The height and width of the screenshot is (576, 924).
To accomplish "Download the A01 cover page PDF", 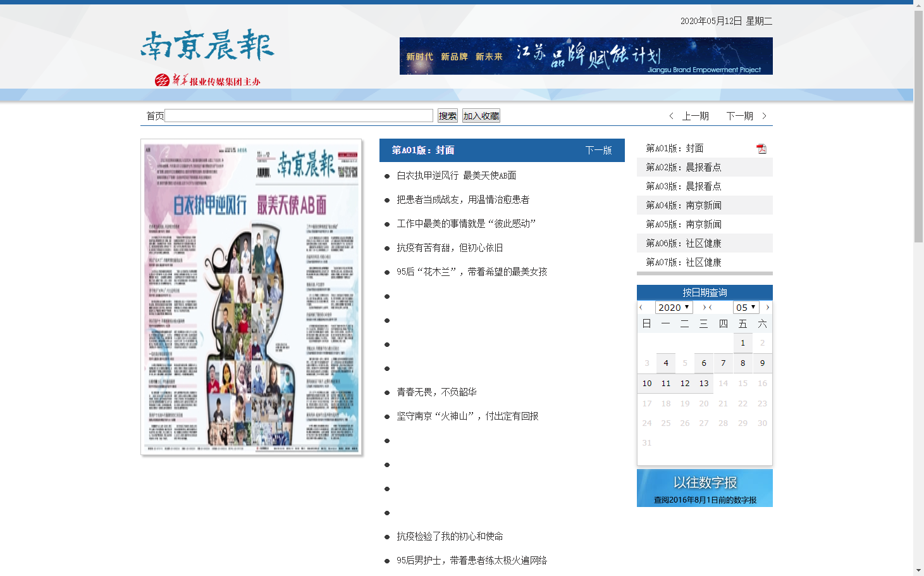I will (761, 148).
